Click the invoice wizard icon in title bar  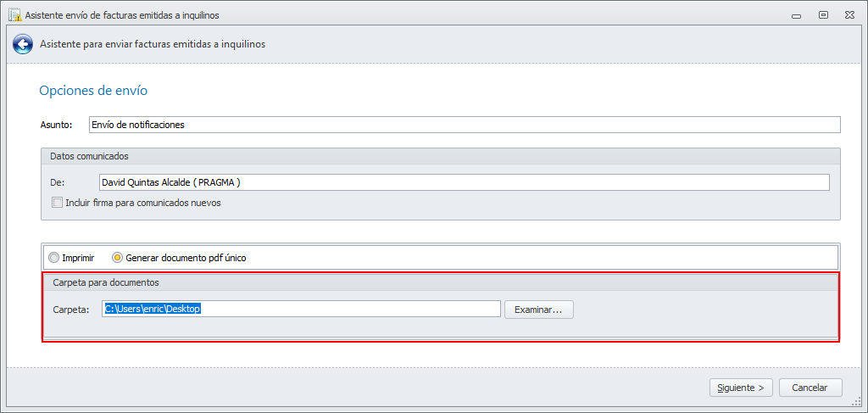click(x=14, y=15)
